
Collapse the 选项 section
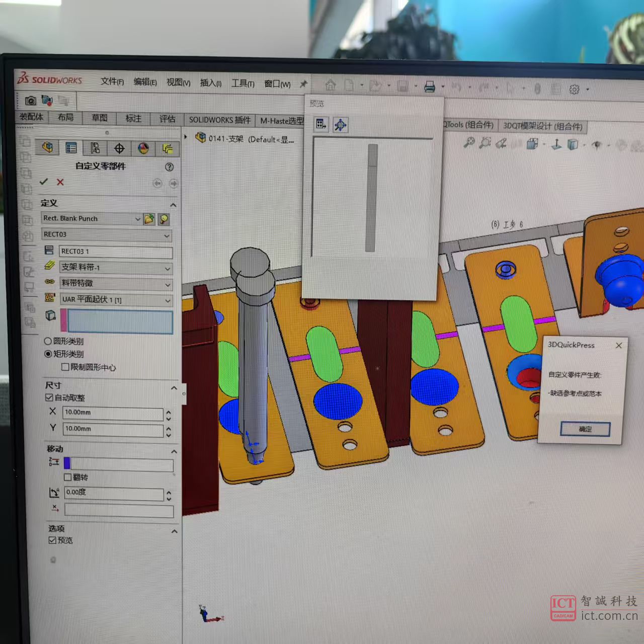(174, 531)
